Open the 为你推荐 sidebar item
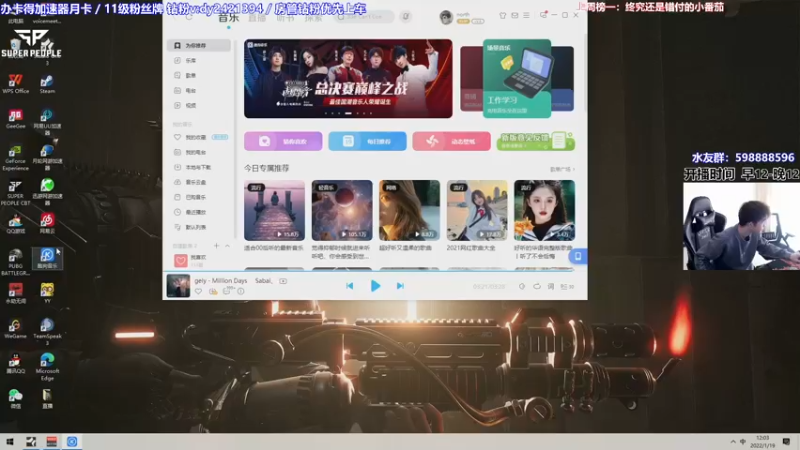This screenshot has width=800, height=450. [x=198, y=45]
